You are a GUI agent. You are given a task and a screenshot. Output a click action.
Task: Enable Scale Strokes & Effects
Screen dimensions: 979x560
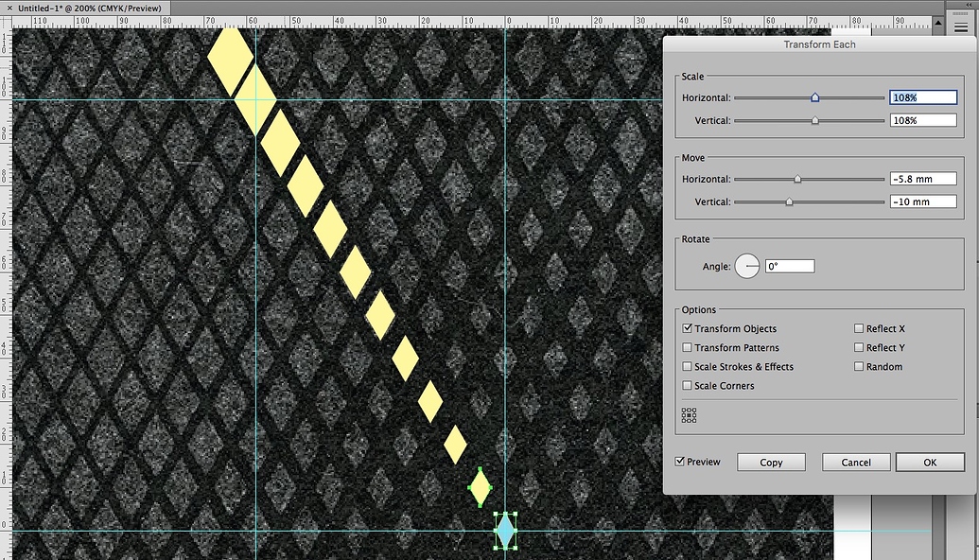687,366
